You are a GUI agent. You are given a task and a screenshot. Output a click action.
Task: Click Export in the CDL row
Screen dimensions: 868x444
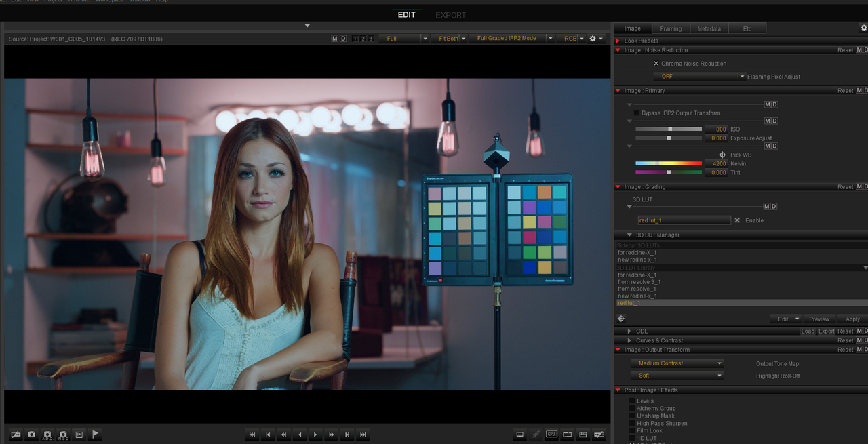pyautogui.click(x=827, y=331)
